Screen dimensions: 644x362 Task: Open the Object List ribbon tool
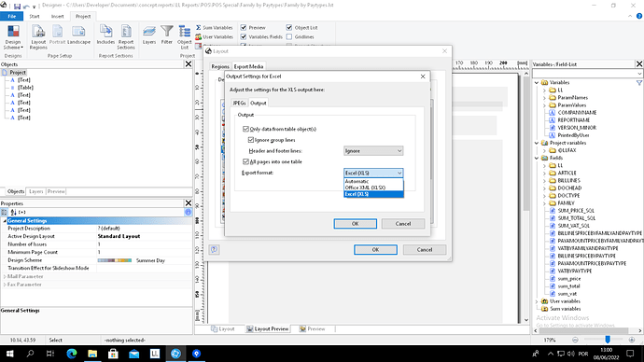185,37
